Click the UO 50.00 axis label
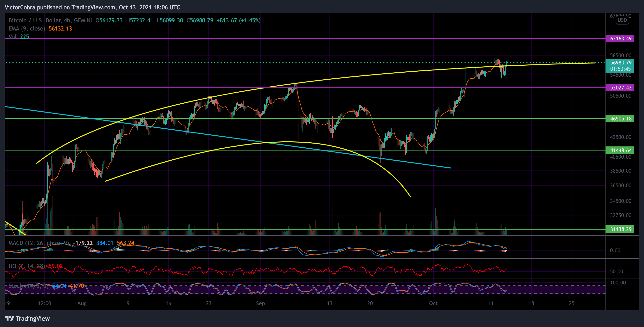This screenshot has width=644, height=327. point(617,271)
